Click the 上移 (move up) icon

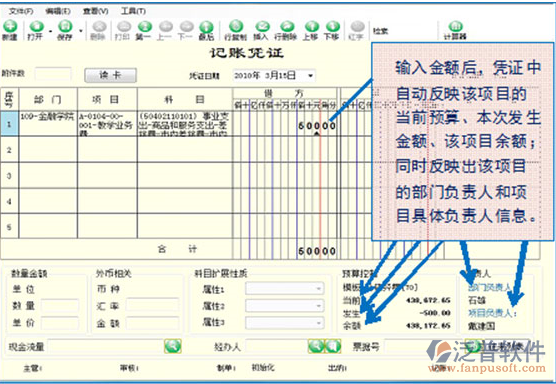(x=311, y=30)
